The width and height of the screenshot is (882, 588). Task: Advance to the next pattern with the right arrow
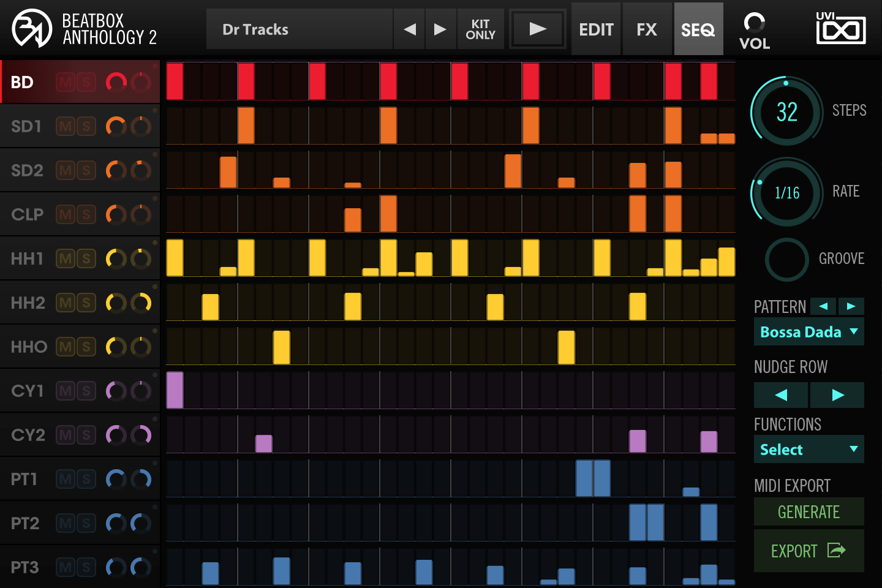pos(851,306)
